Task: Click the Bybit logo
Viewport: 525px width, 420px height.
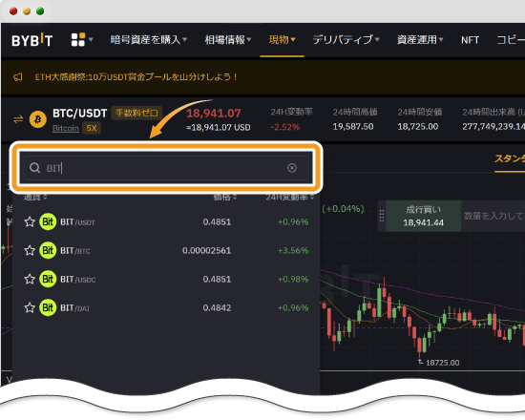Action: [x=31, y=40]
